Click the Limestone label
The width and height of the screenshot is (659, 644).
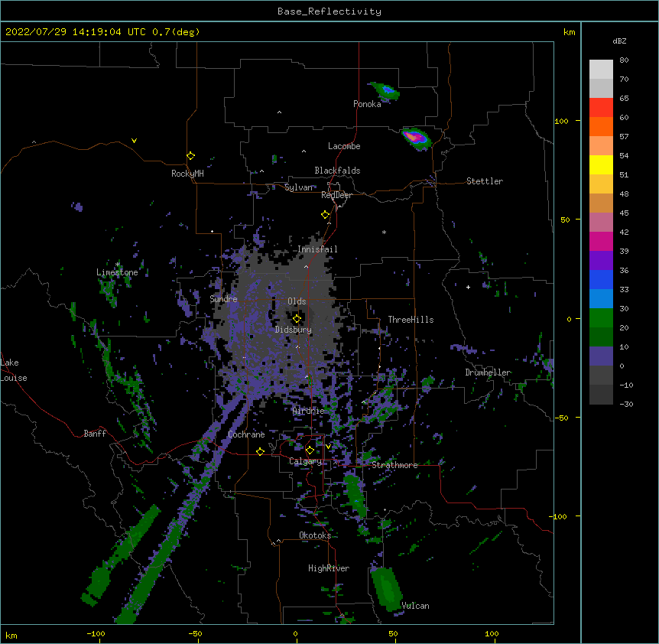pyautogui.click(x=117, y=272)
